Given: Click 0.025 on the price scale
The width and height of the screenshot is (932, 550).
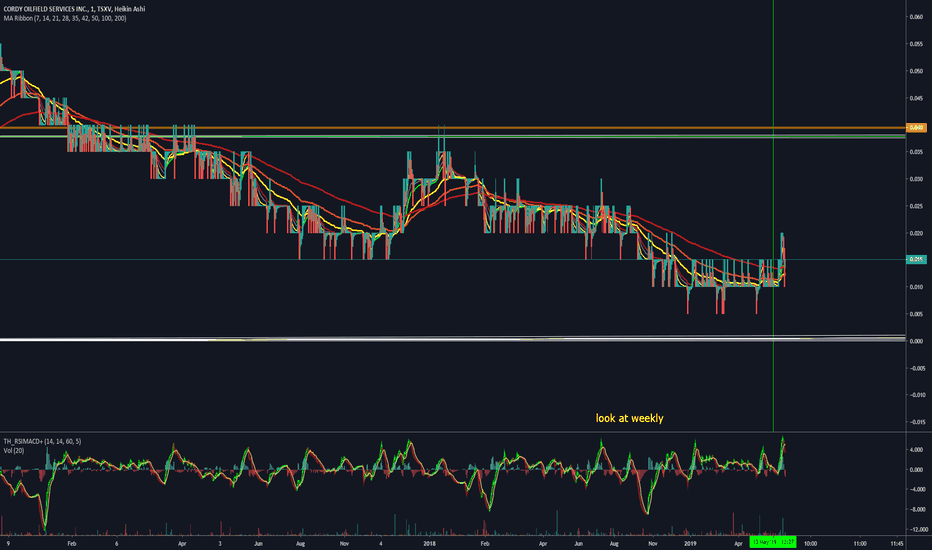Looking at the screenshot, I should [x=916, y=206].
